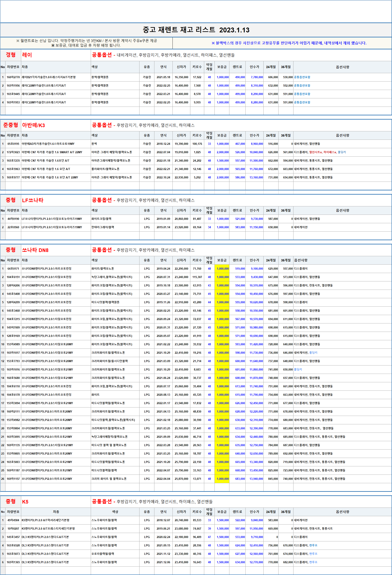The height and width of the screenshot is (575, 392).
Task: Select color '크리미화이트펄/올시디안블랙'
Action: pos(110,361)
